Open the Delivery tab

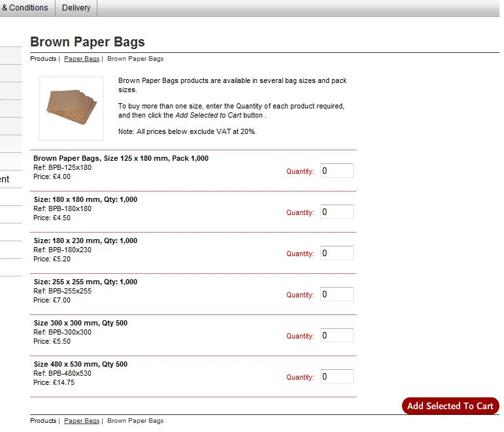coord(76,8)
